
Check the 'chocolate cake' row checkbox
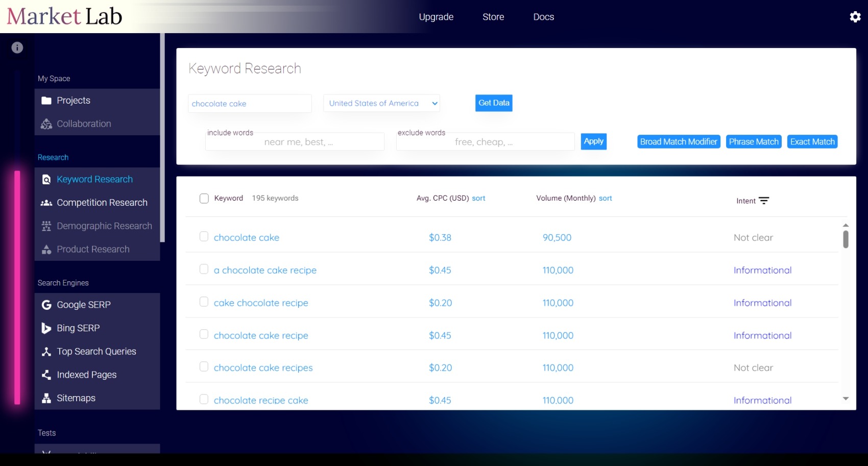pos(204,236)
